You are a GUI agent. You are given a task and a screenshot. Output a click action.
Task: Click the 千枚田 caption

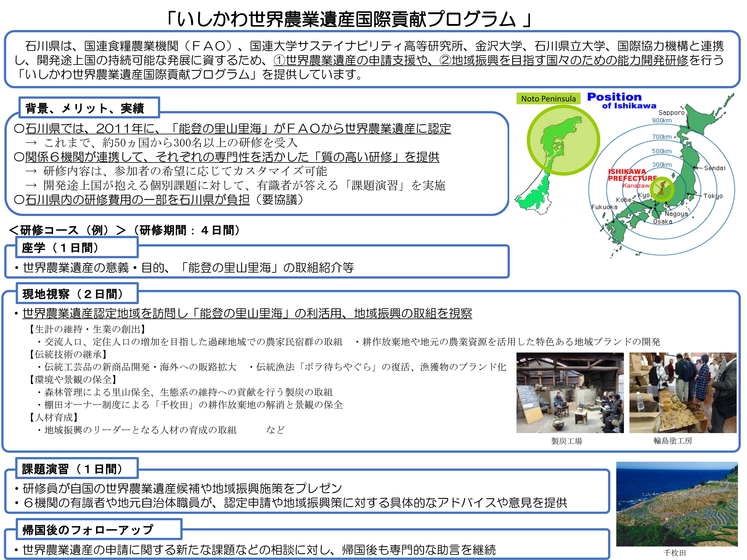click(675, 553)
